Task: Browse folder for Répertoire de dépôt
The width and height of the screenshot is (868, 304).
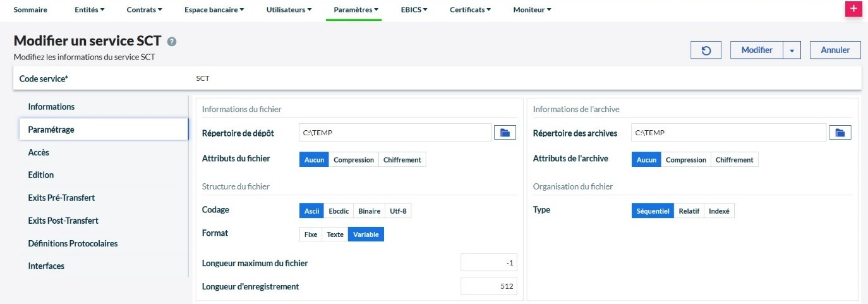Action: (x=505, y=133)
